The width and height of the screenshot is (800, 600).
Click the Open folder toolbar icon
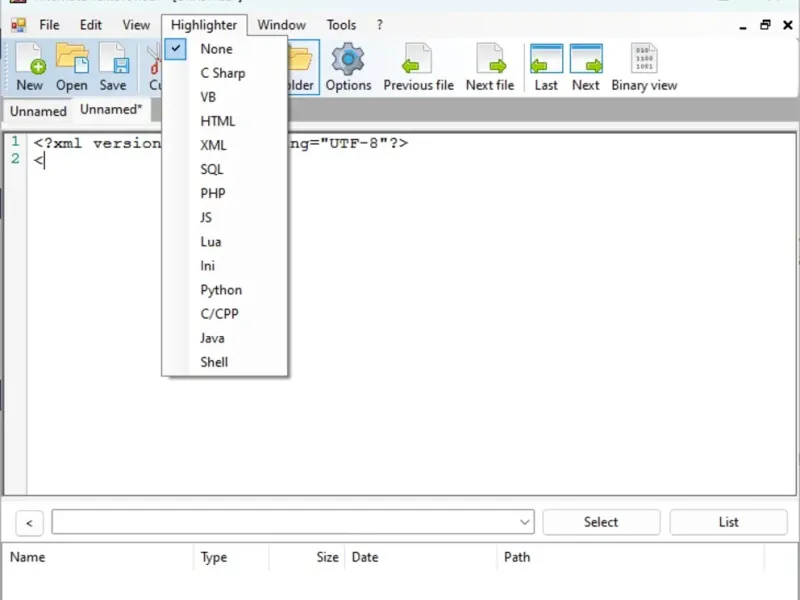coord(71,67)
